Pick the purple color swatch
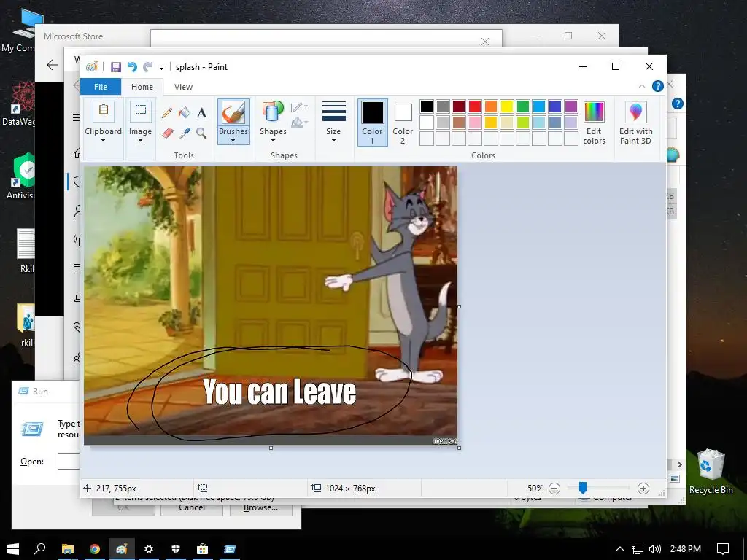 pos(571,106)
